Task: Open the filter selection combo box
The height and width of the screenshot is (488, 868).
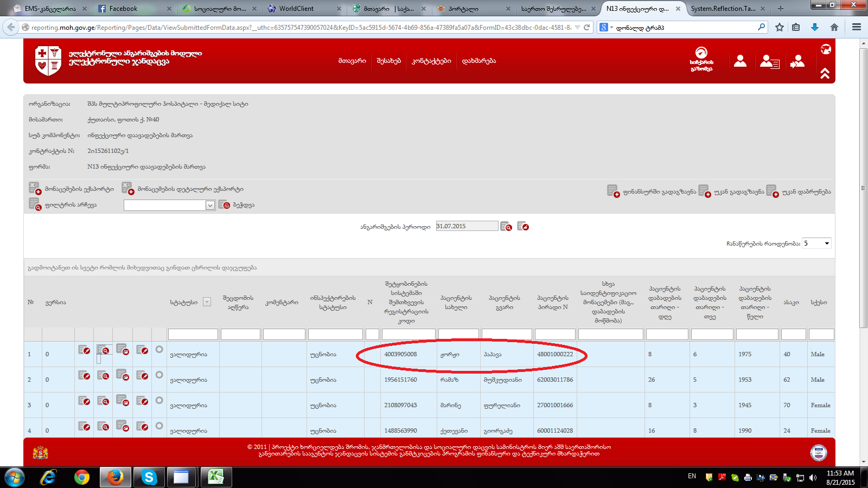Action: 170,206
